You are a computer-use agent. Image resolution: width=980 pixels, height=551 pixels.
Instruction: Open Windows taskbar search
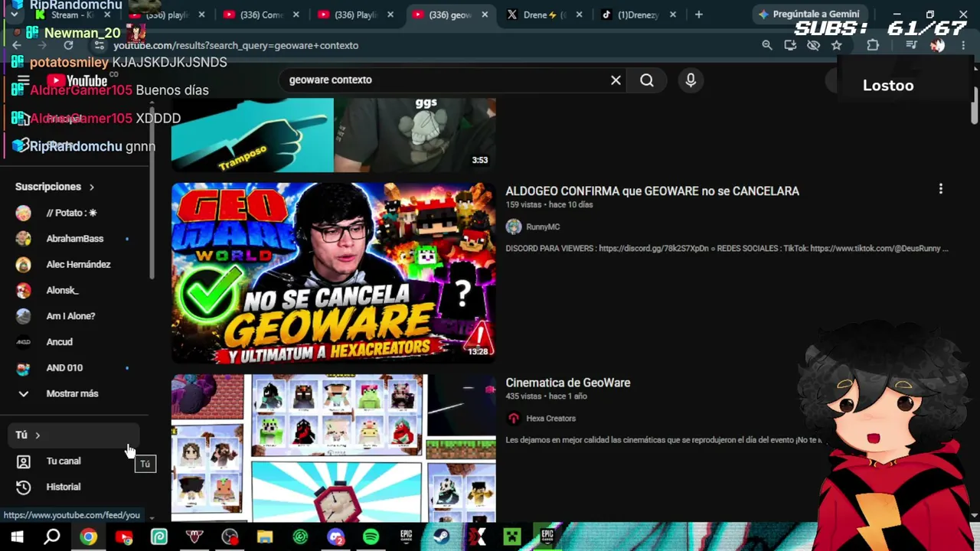52,536
